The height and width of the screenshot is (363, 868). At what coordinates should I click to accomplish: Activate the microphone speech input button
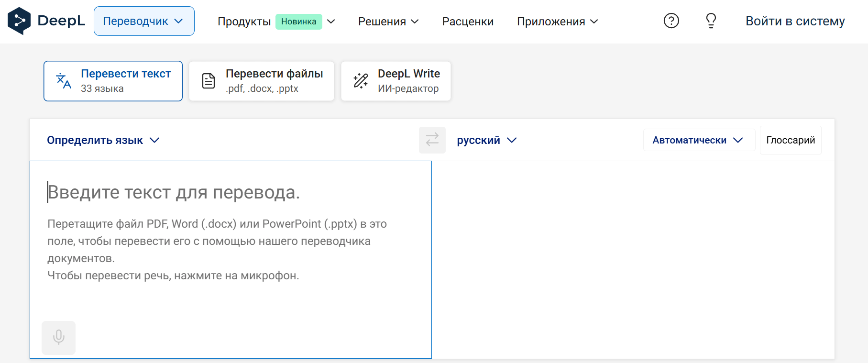pos(59,338)
